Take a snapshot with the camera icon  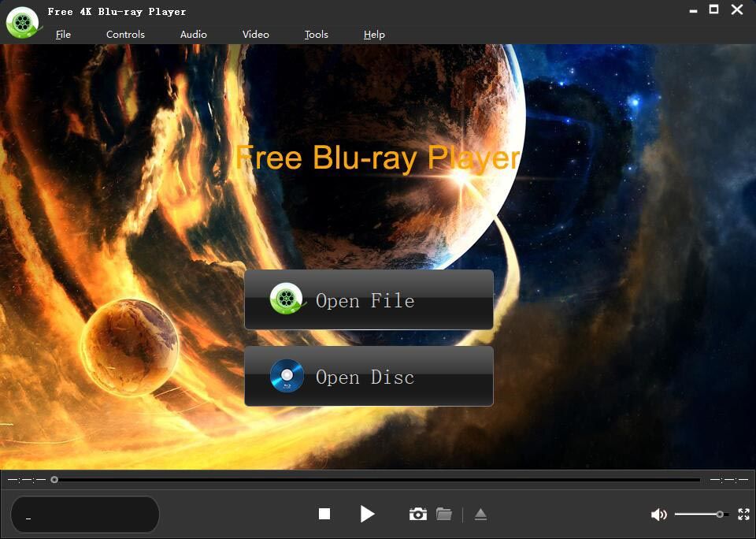[418, 515]
